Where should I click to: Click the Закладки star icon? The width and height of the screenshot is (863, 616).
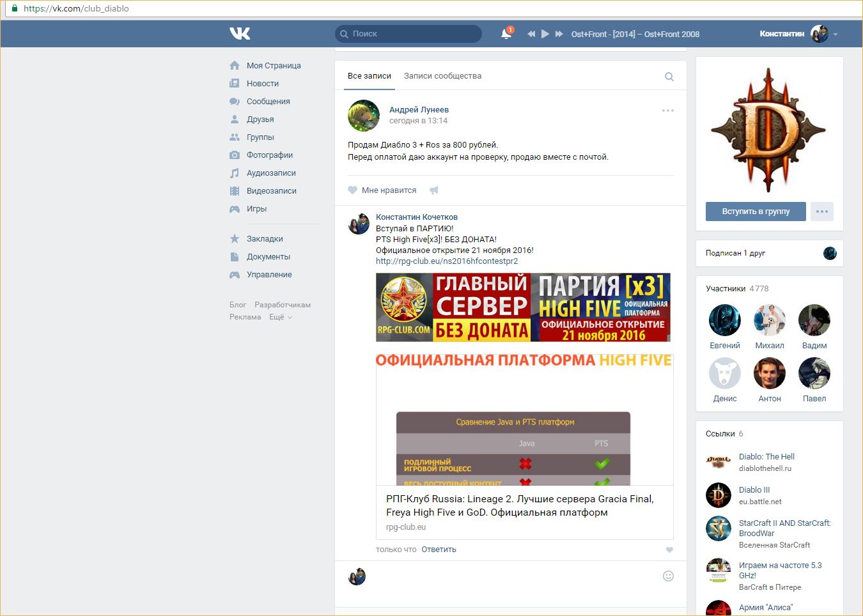[x=235, y=238]
